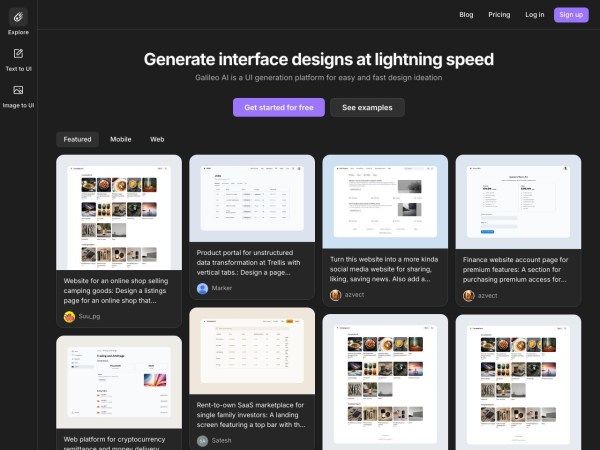Screen dimensions: 600x450
Task: Open the Blog link in header
Action: click(466, 15)
